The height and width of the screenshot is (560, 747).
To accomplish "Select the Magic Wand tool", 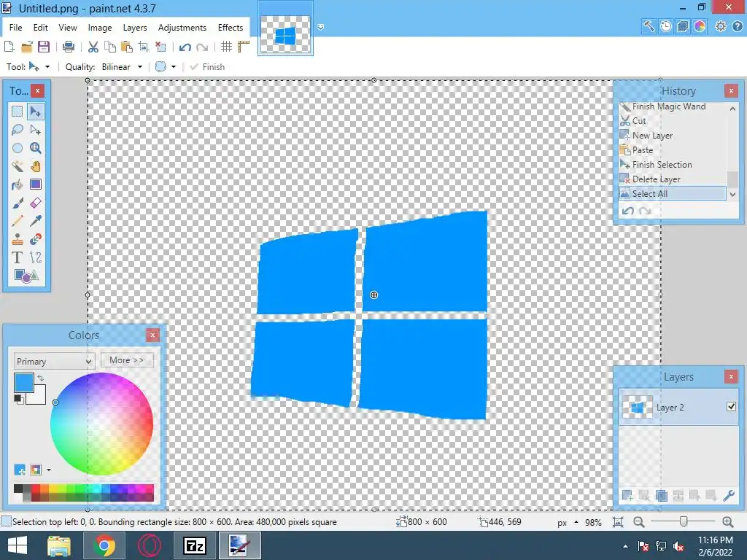I will [x=18, y=166].
